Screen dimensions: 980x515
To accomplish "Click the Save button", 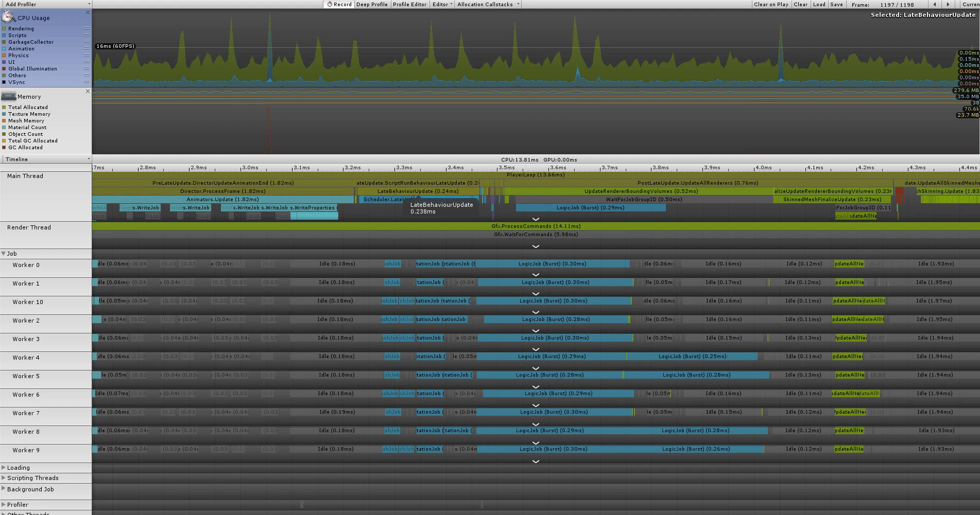I will coord(837,4).
